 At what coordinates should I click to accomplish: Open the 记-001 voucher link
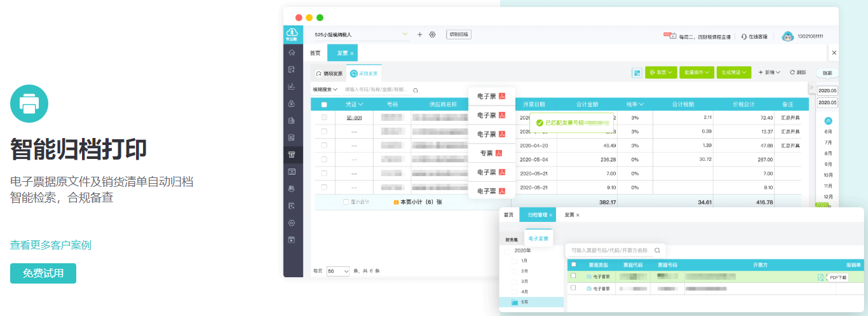[x=354, y=118]
